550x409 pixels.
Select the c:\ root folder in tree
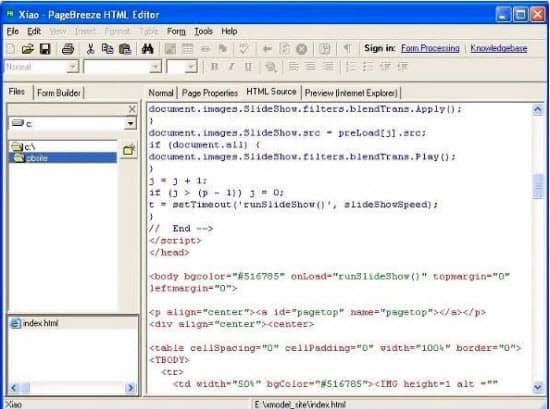pyautogui.click(x=24, y=147)
